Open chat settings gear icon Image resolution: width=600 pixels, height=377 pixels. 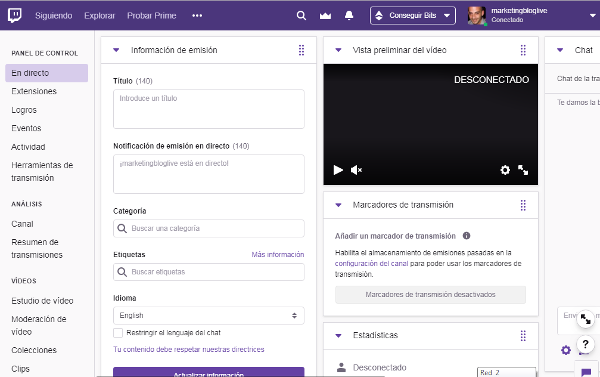pyautogui.click(x=566, y=350)
